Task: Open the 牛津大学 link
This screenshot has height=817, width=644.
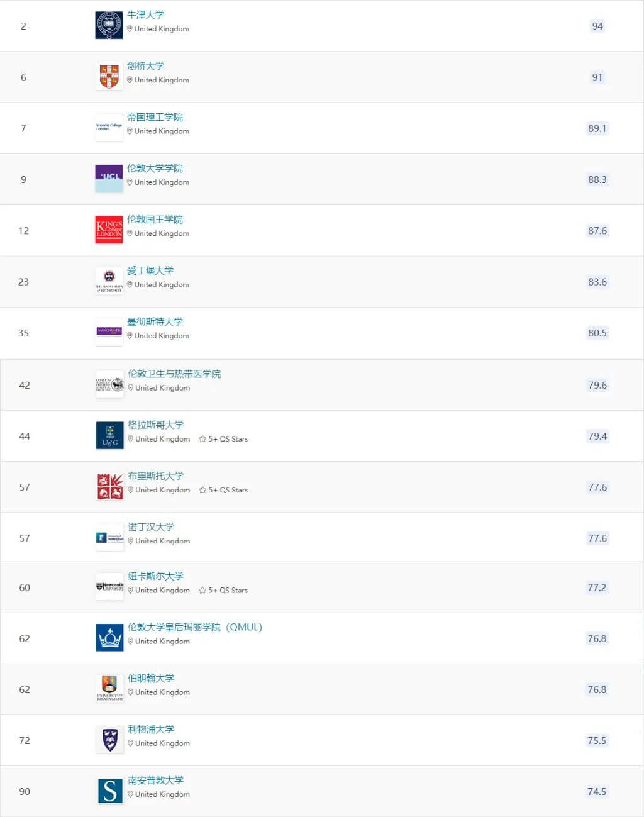Action: 145,15
